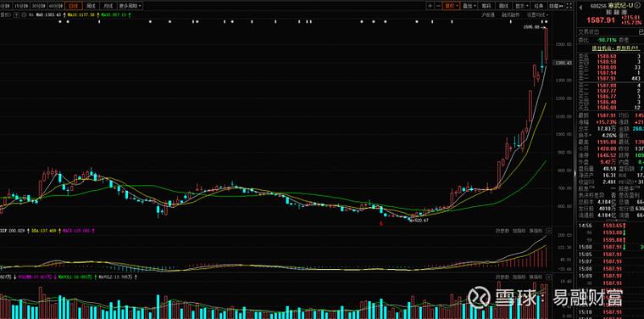Expand the 指标 toolbar overflow button
The width and height of the screenshot is (644, 319).
pos(556,6)
